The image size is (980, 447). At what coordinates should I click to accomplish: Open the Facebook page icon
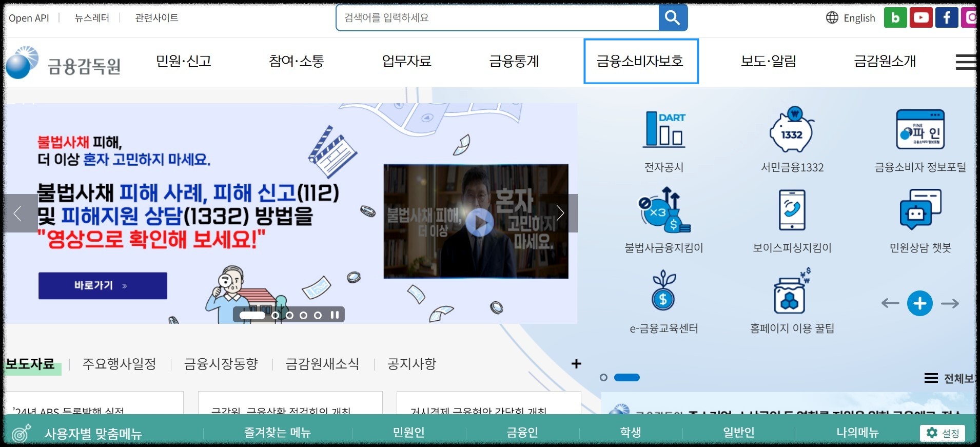947,18
